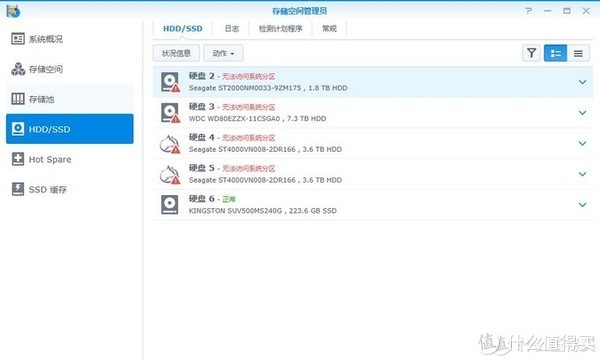Image resolution: width=600 pixels, height=360 pixels.
Task: Click 状况信息 health info button
Action: [x=176, y=53]
